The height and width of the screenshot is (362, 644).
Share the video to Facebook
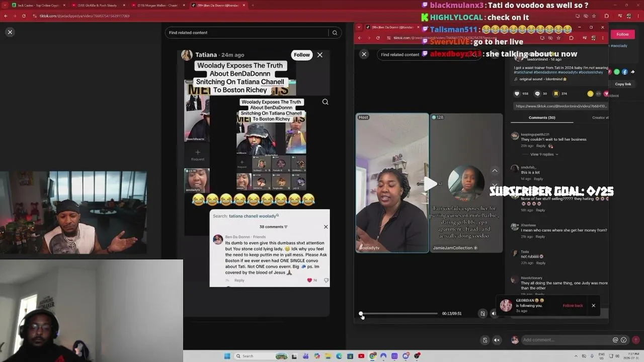pos(625,72)
